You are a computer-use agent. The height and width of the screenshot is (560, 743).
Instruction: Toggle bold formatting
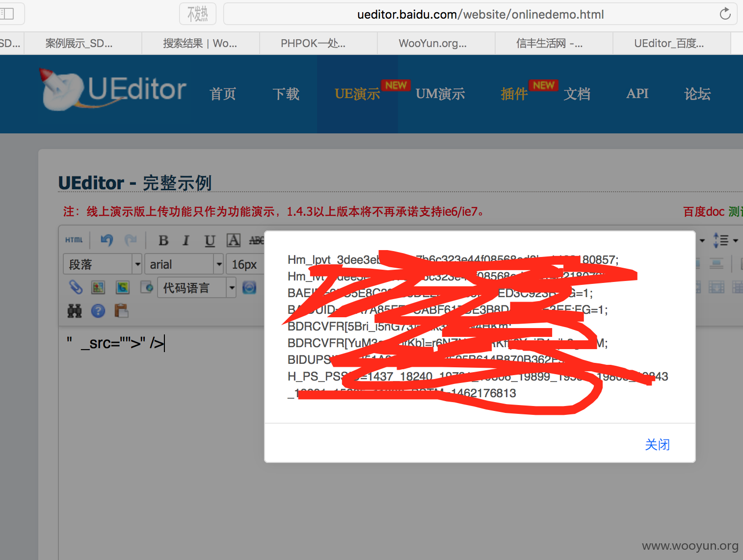(x=163, y=240)
